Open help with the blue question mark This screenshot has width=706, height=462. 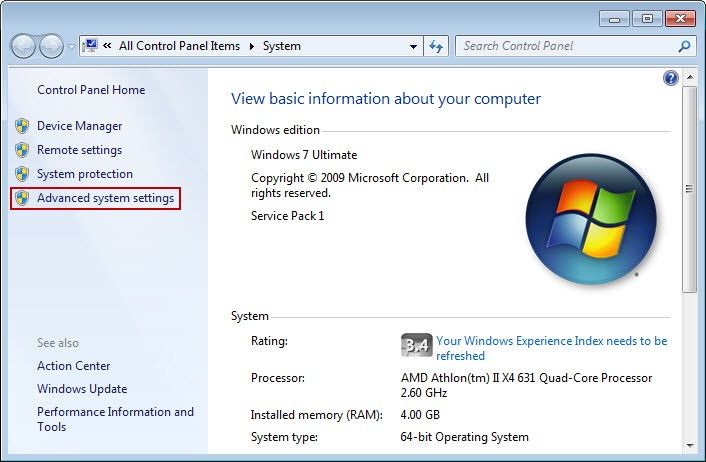pyautogui.click(x=670, y=78)
